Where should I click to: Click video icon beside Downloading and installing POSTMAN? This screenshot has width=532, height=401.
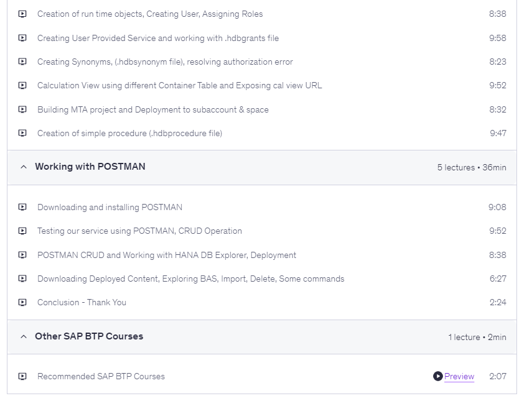click(22, 207)
